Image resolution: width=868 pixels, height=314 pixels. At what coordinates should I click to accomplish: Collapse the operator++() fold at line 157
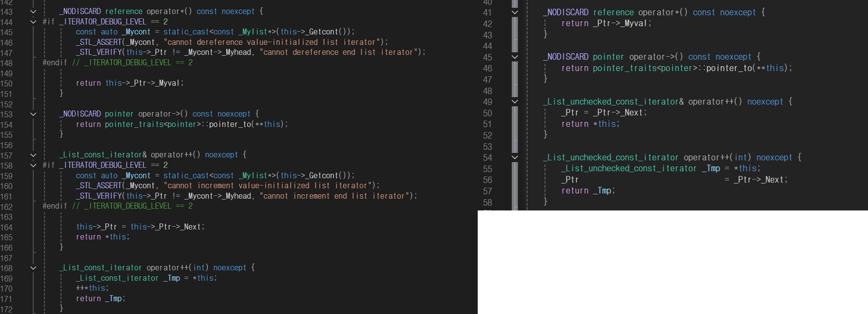click(33, 154)
